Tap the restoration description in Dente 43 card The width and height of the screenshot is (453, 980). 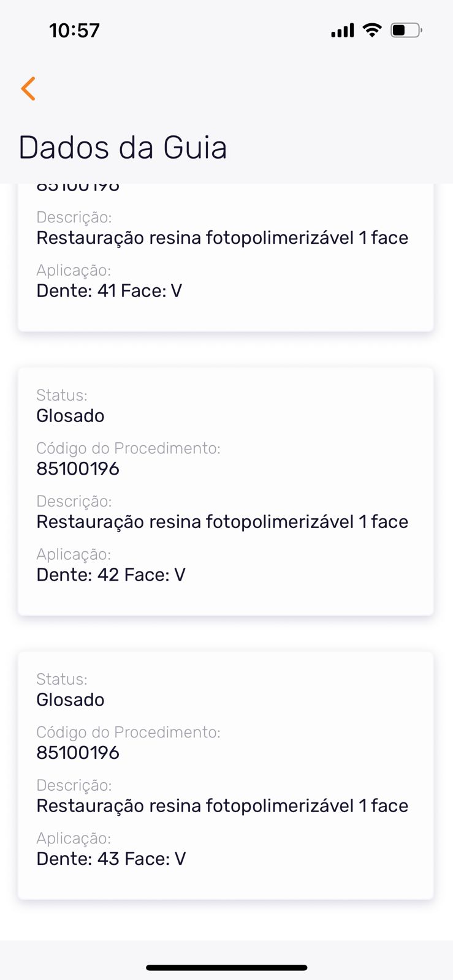222,806
